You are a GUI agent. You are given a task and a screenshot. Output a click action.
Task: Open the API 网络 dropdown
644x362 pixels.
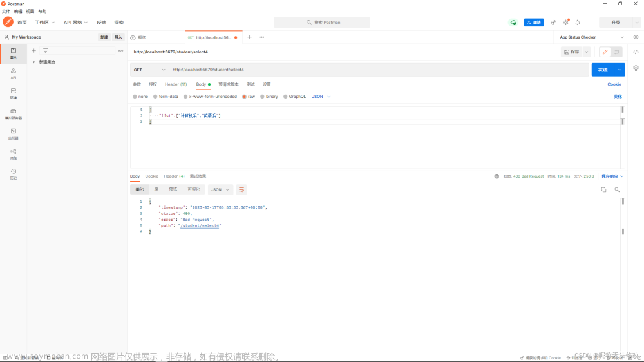[75, 23]
